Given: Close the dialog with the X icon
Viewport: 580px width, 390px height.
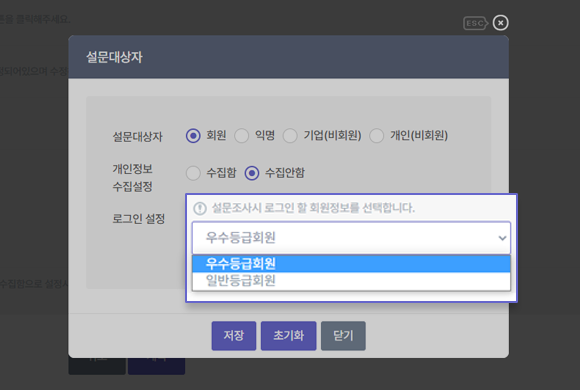Looking at the screenshot, I should click(500, 23).
